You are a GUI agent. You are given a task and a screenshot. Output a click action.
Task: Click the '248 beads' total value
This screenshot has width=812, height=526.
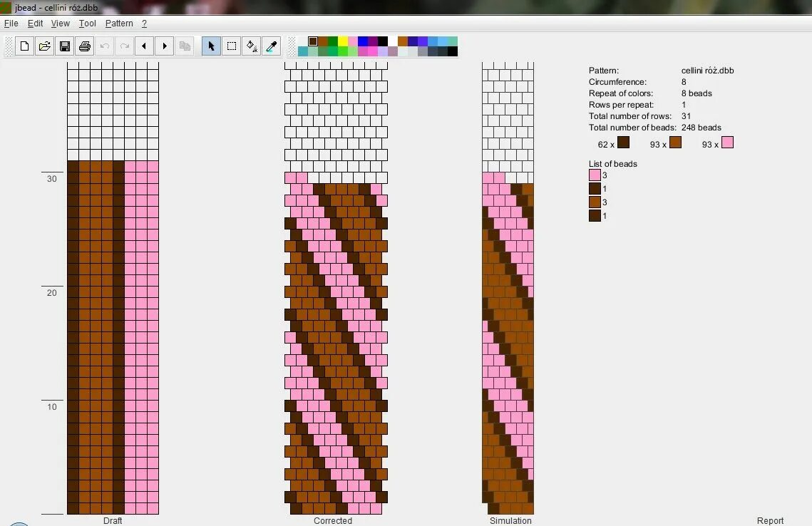701,128
